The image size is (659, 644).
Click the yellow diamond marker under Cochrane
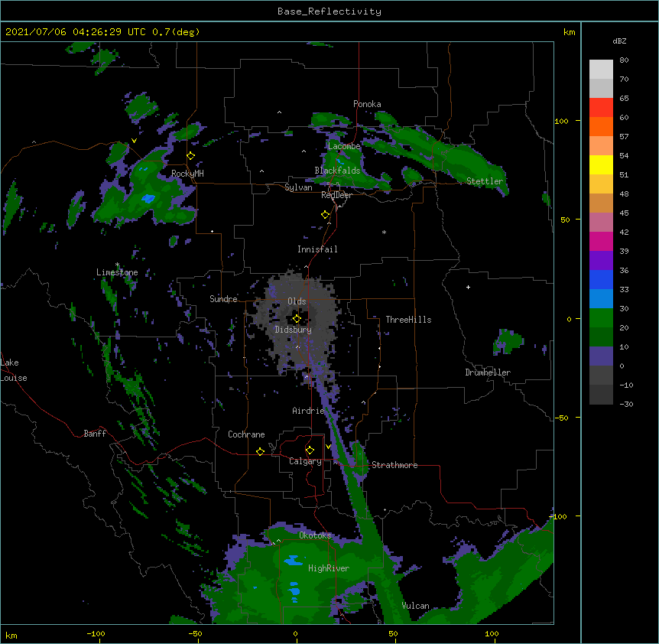[x=260, y=451]
